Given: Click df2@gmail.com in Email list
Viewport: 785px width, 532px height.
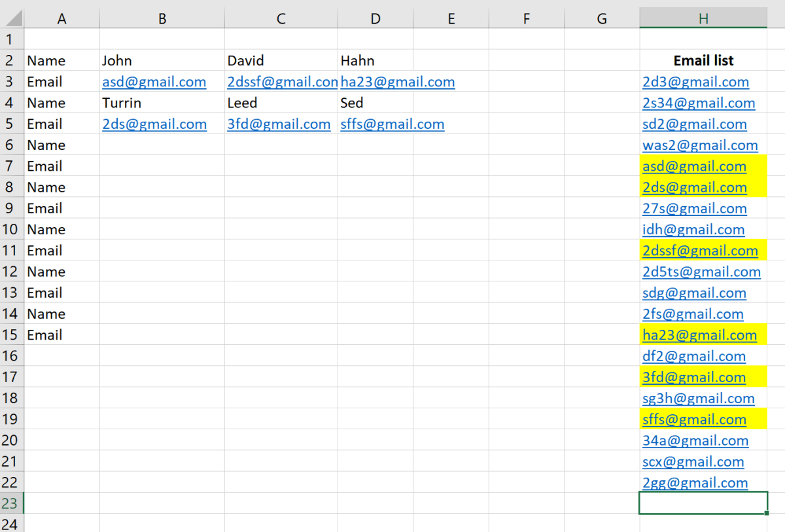Looking at the screenshot, I should point(694,355).
